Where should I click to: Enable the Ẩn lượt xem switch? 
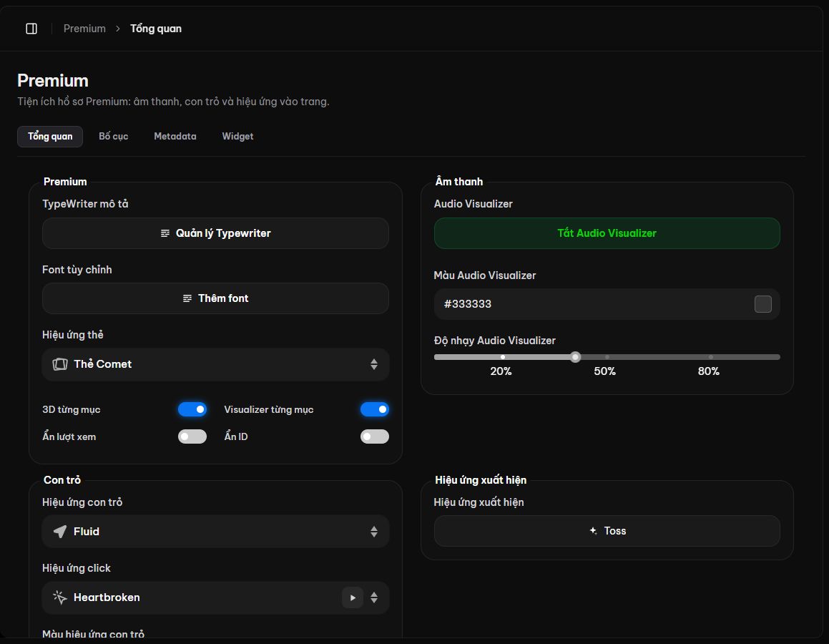(192, 436)
